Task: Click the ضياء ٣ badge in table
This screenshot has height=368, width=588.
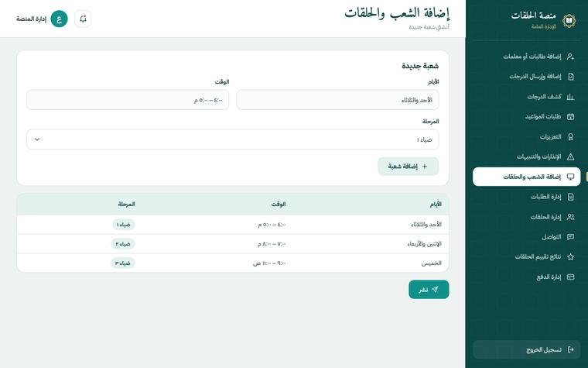Action: 122,263
